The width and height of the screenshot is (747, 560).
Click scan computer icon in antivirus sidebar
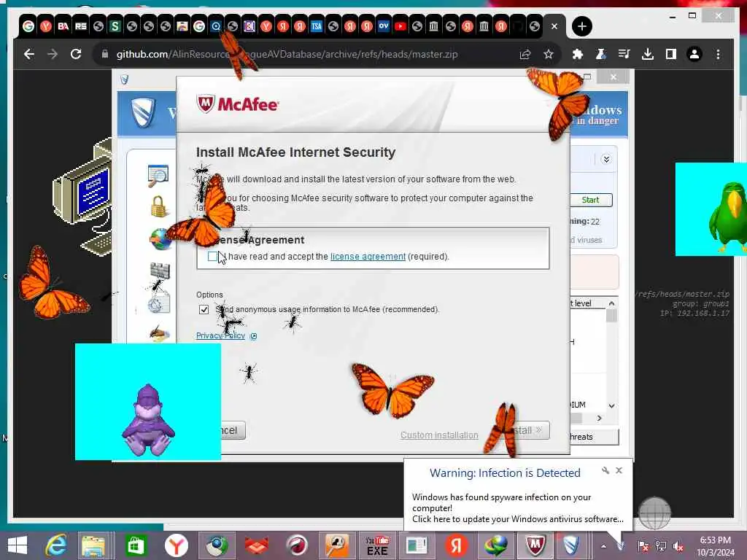[x=158, y=175]
